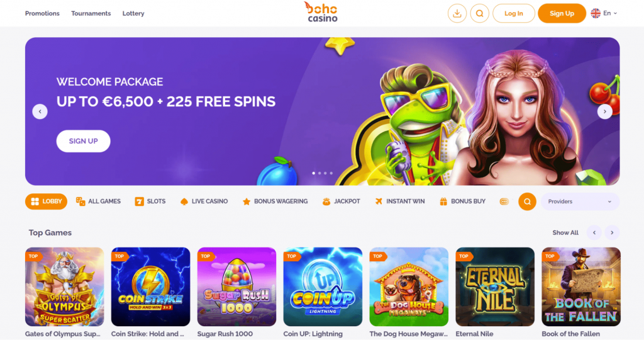Open Show All top games link
Image resolution: width=644 pixels, height=340 pixels.
pyautogui.click(x=565, y=233)
